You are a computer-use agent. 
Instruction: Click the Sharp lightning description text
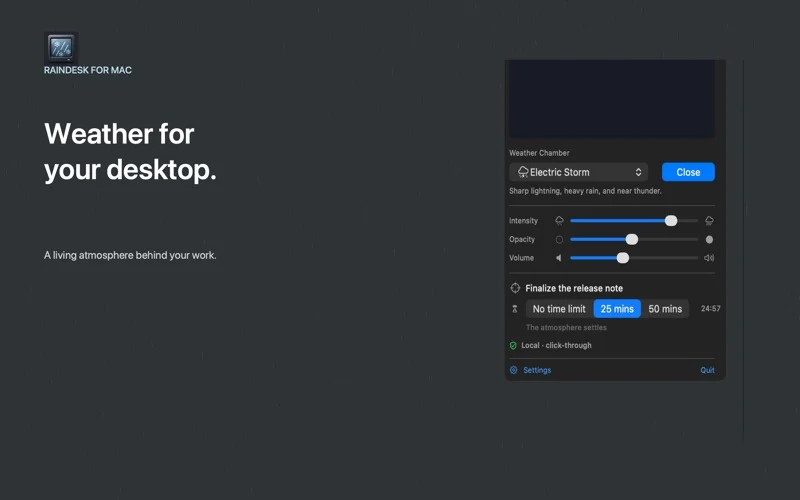[x=585, y=191]
